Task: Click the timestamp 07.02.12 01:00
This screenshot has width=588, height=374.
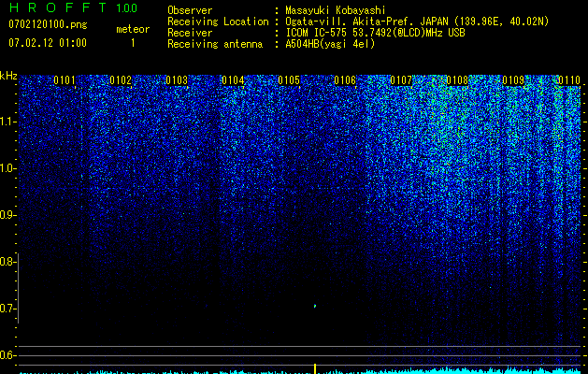Action: point(48,43)
